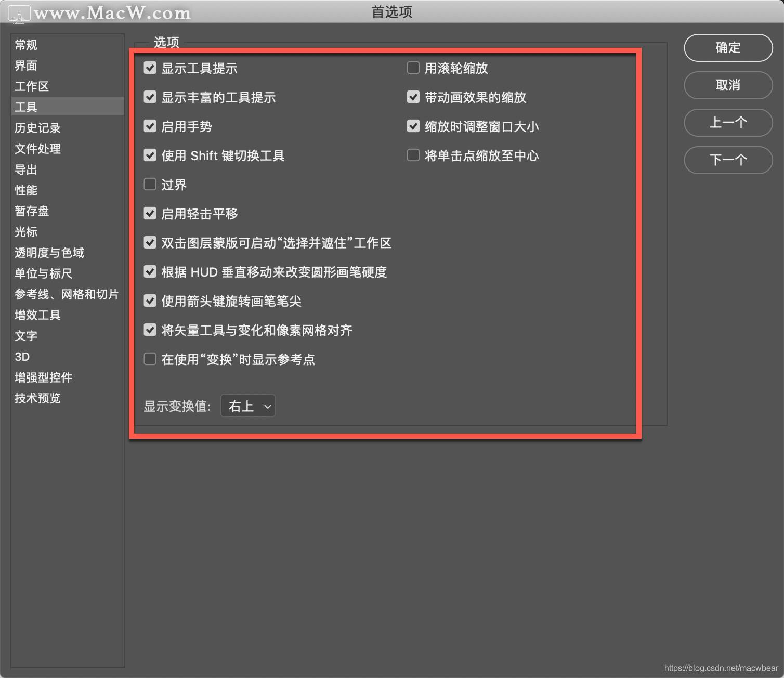Viewport: 784px width, 678px height.
Task: Toggle 根据 HUD 垂直移动来改变圆形画笔硬度
Action: tap(150, 272)
